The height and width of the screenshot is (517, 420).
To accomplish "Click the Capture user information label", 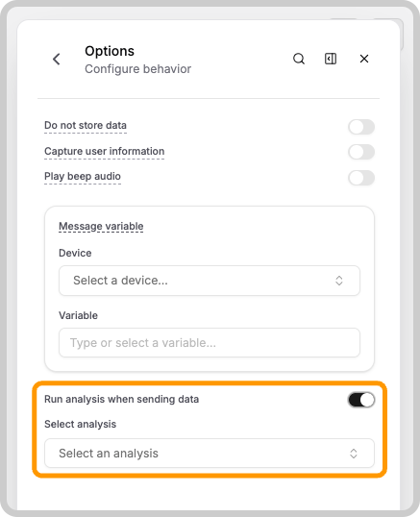I will (x=104, y=151).
